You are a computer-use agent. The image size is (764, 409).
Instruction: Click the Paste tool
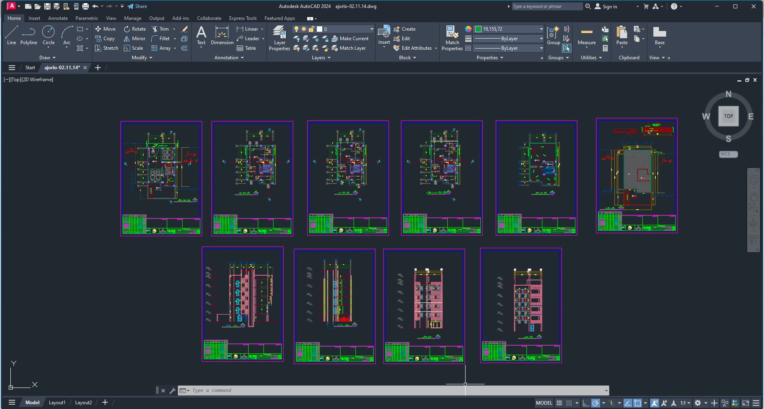click(x=622, y=36)
